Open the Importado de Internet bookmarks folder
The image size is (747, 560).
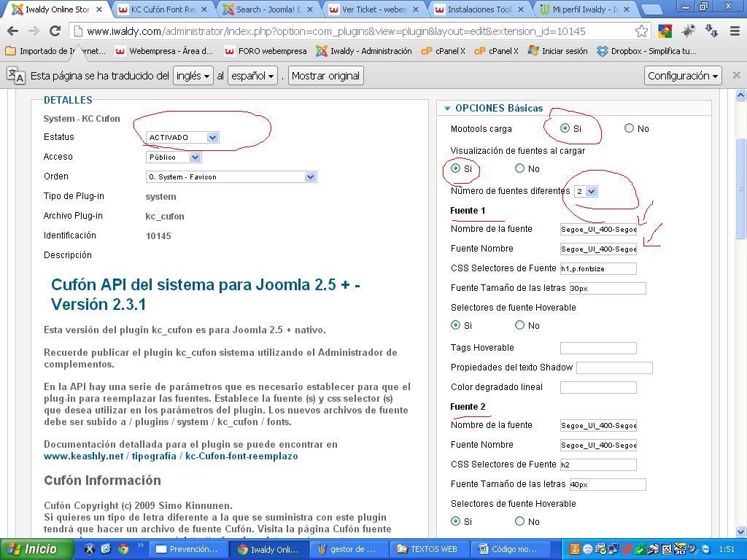click(x=55, y=51)
